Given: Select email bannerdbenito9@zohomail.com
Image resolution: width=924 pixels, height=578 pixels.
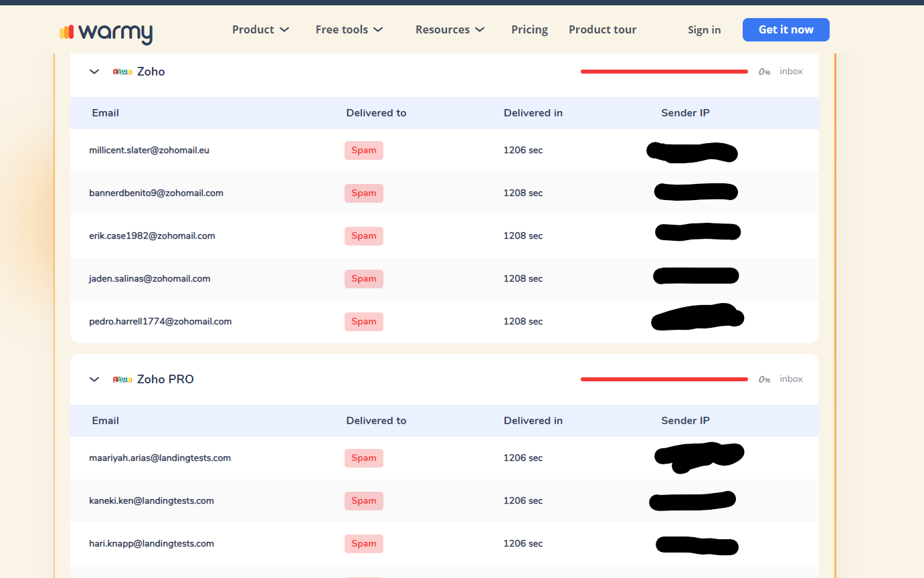Looking at the screenshot, I should 156,193.
